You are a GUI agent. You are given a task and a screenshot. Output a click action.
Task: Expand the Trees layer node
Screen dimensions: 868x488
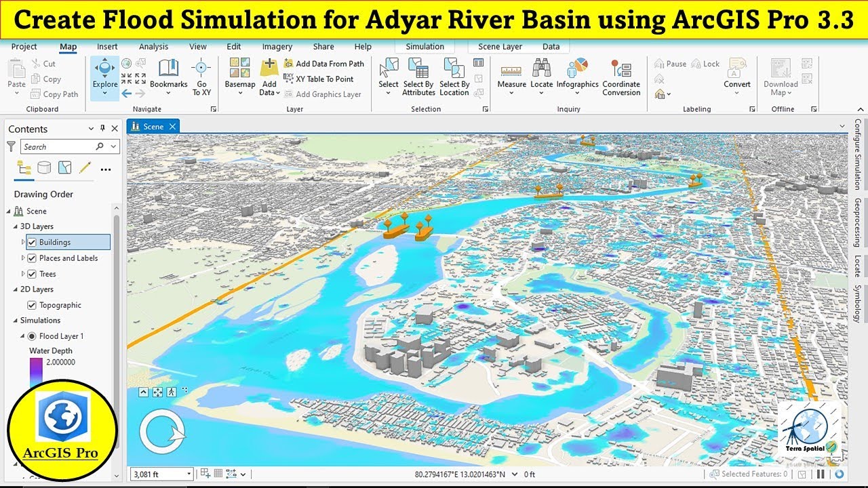23,274
